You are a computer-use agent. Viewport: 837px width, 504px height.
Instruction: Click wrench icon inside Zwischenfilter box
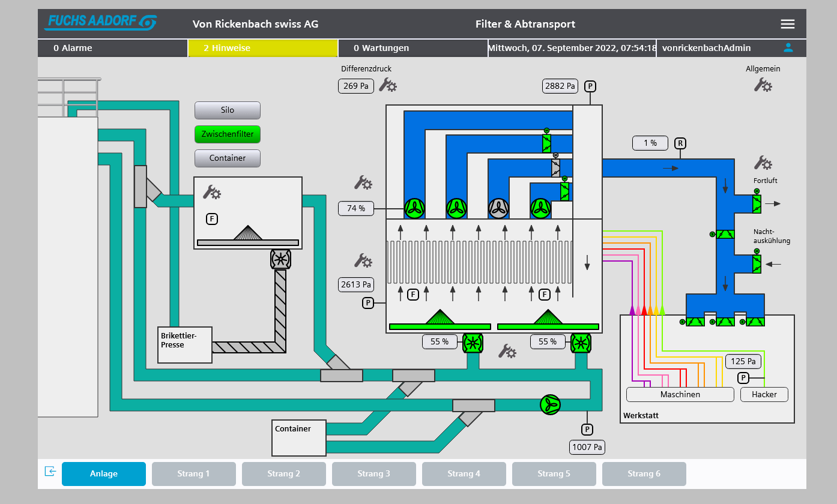click(212, 193)
